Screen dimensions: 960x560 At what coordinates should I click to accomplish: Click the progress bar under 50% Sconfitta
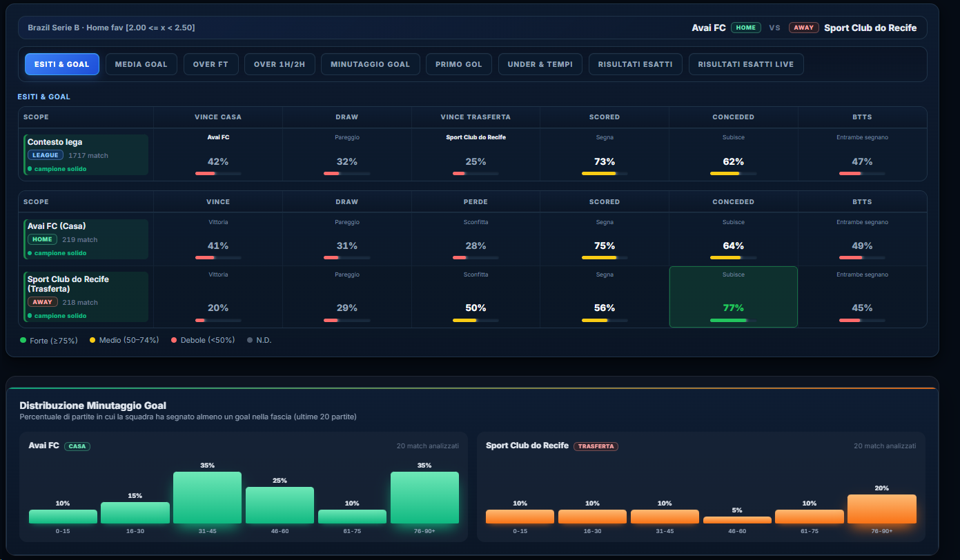tap(476, 320)
